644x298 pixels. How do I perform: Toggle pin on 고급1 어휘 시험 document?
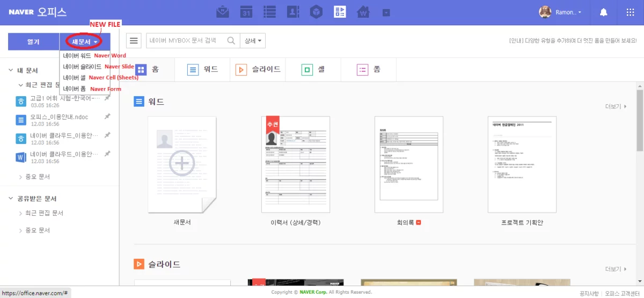(x=107, y=98)
